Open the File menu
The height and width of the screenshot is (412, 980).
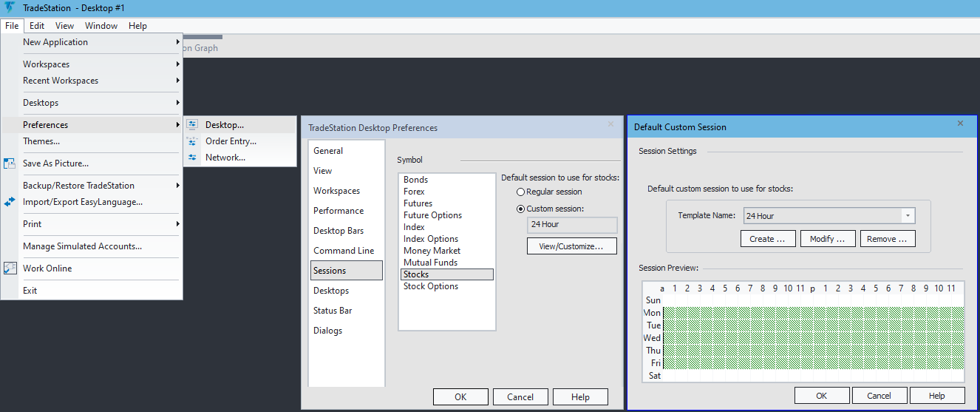pos(12,26)
